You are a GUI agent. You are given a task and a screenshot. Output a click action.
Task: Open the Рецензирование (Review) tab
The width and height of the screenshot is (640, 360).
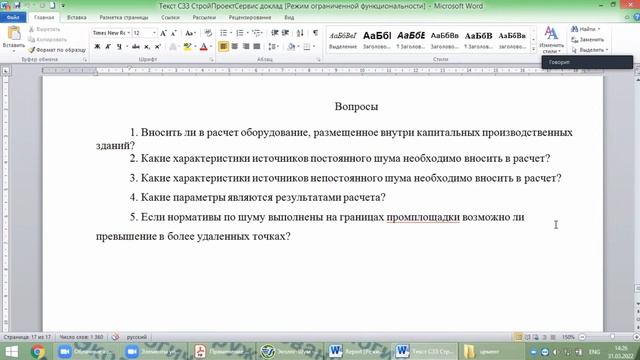[250, 18]
